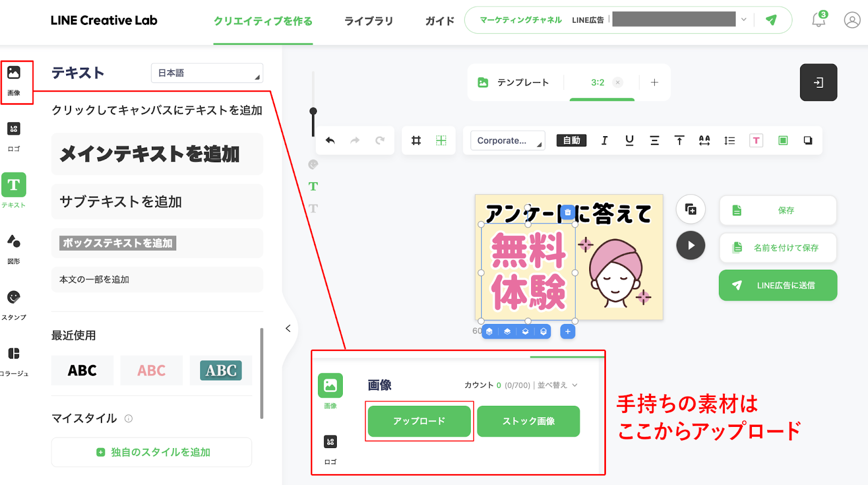Image resolution: width=868 pixels, height=485 pixels.
Task: Delete selected text with trash icon
Action: pyautogui.click(x=567, y=212)
